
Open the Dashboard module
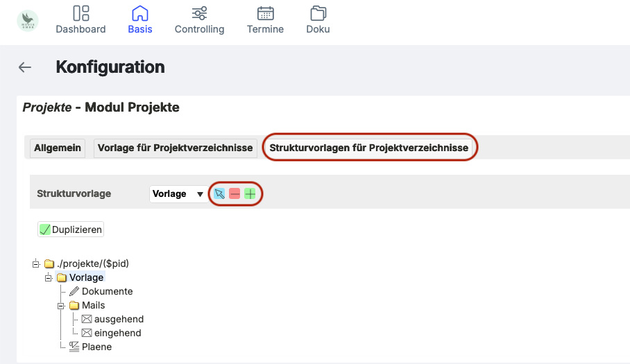(80, 20)
